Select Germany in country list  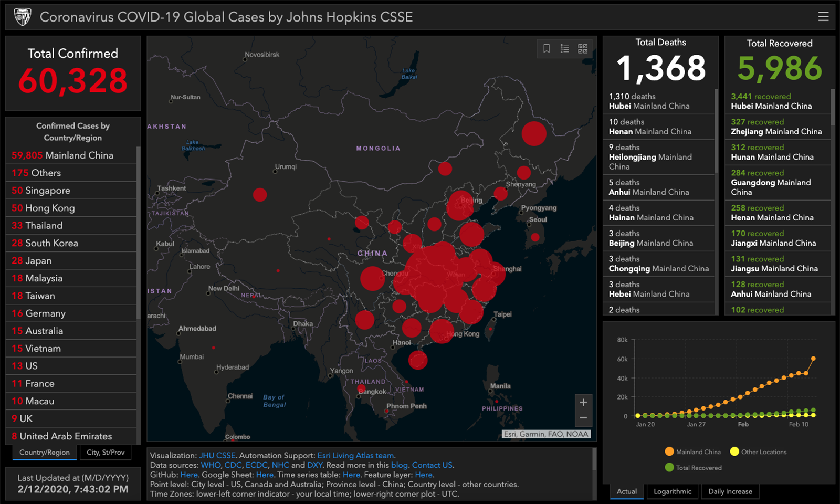pyautogui.click(x=71, y=313)
